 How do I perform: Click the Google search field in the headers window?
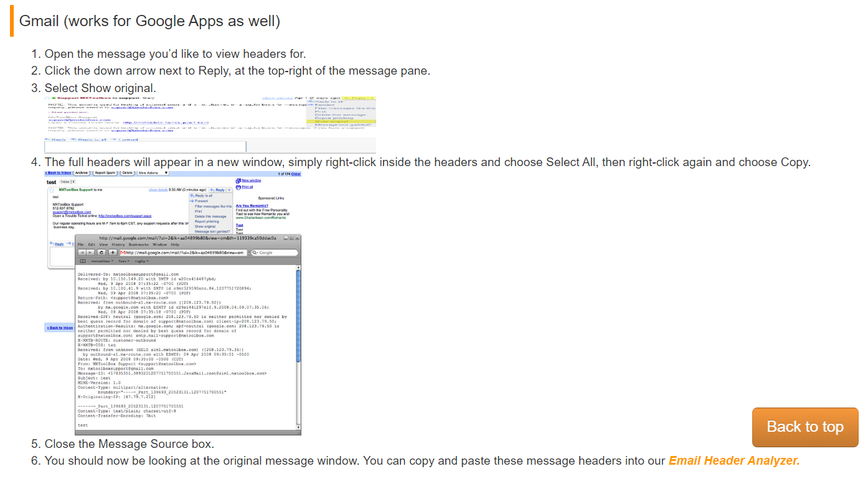(275, 253)
